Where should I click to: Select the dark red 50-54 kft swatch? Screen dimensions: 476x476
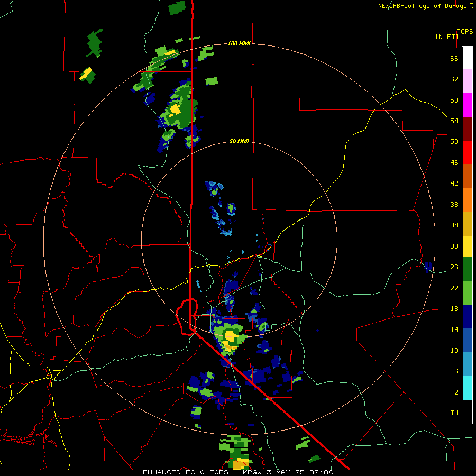467,129
